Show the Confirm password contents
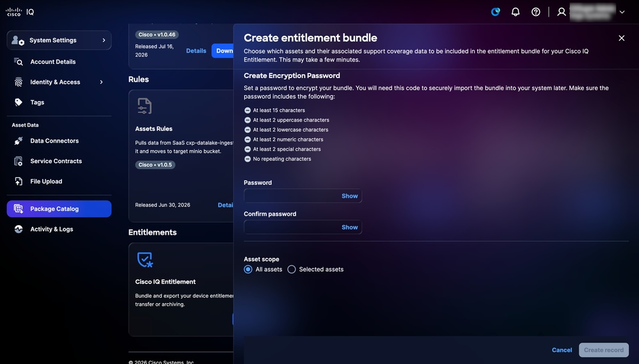 point(350,227)
